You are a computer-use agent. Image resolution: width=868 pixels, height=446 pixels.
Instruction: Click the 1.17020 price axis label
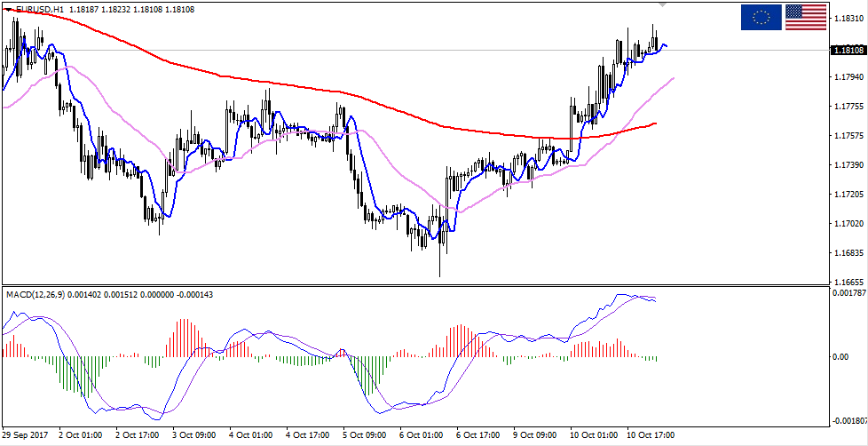click(848, 224)
